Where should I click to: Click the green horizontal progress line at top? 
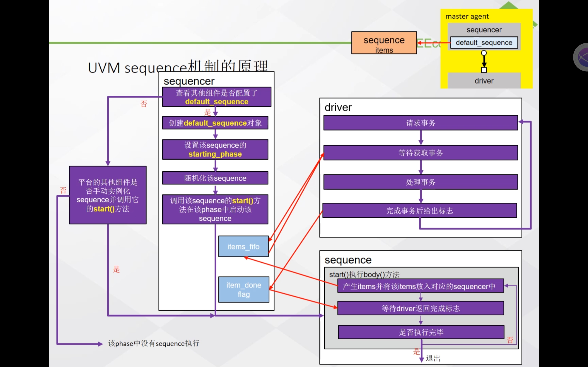(194, 43)
